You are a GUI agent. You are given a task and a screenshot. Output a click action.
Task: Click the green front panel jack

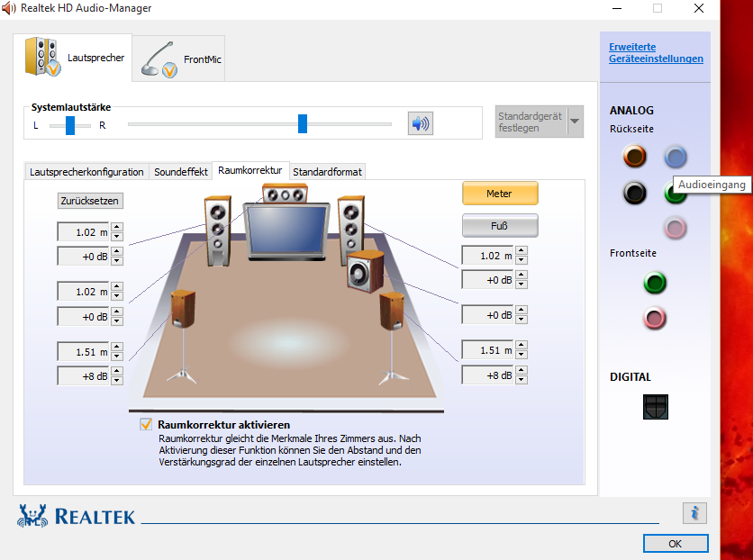[655, 282]
